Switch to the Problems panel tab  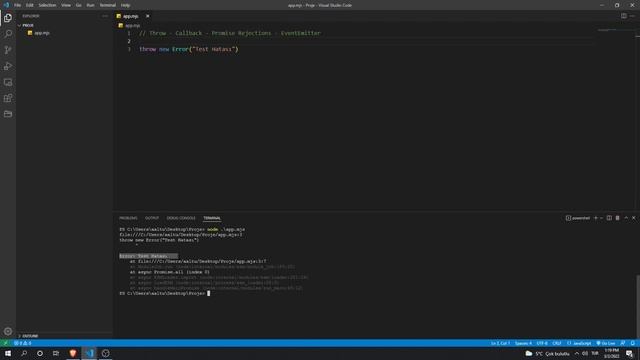pyautogui.click(x=128, y=218)
